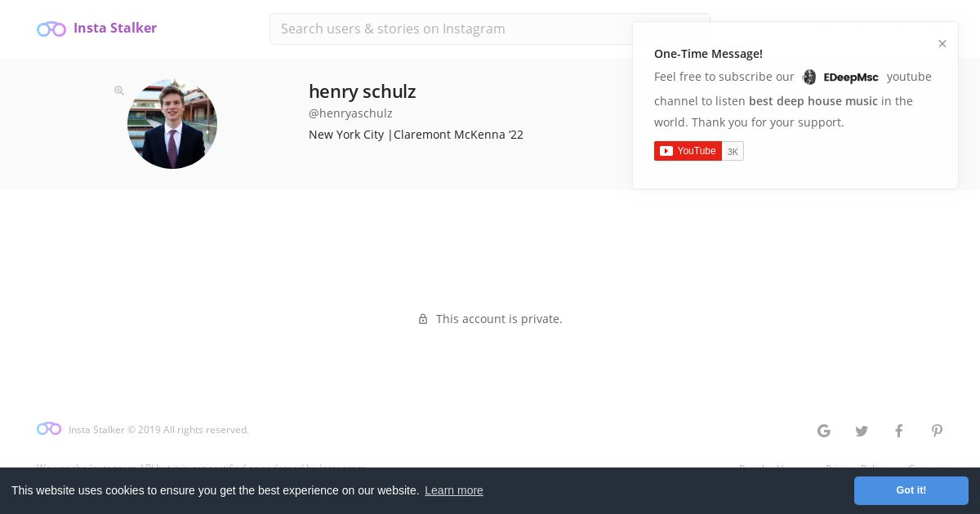Click the magnifier zoom icon beside avatar
The image size is (980, 514).
(119, 91)
